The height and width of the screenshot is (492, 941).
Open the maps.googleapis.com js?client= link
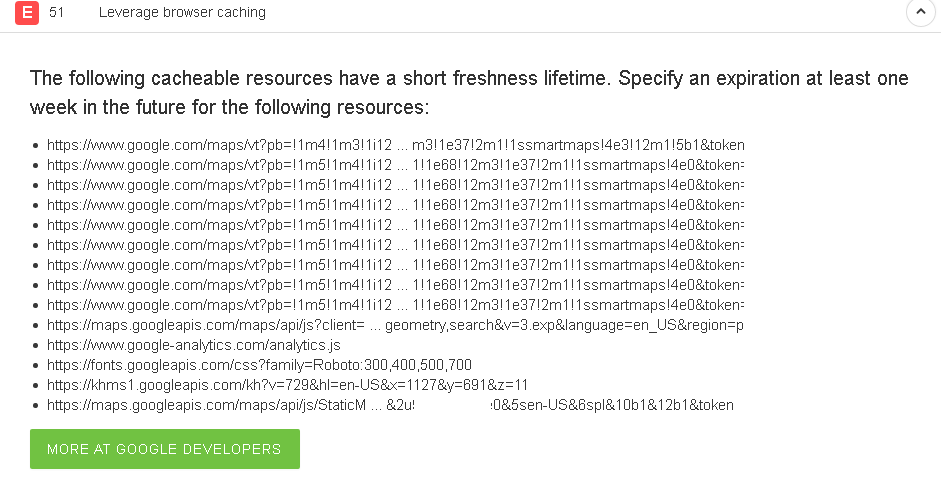(x=395, y=325)
